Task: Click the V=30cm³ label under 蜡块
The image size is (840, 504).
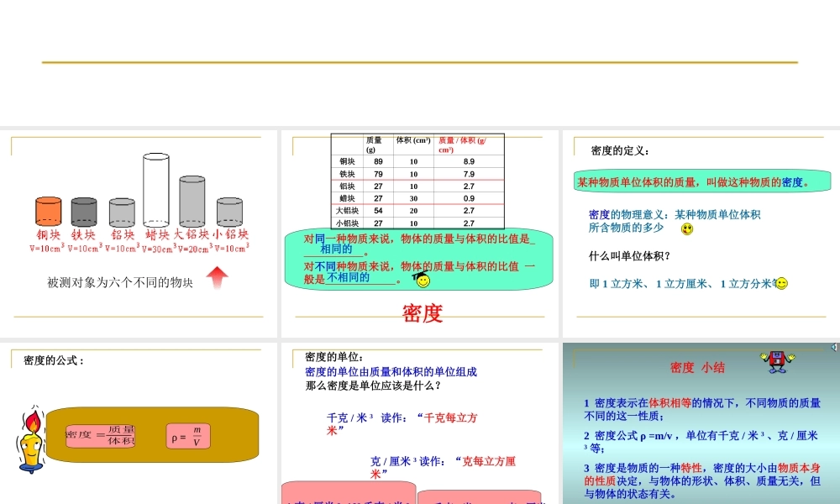Action: [x=159, y=249]
